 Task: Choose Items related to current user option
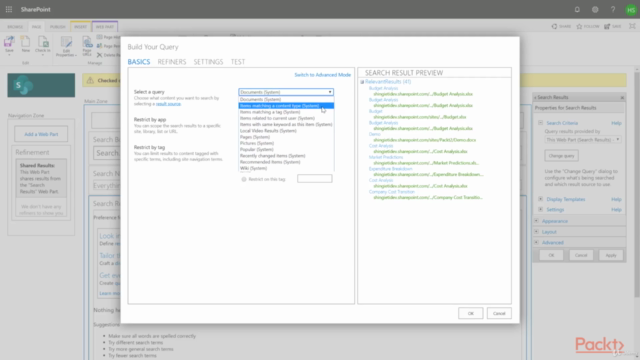286,118
